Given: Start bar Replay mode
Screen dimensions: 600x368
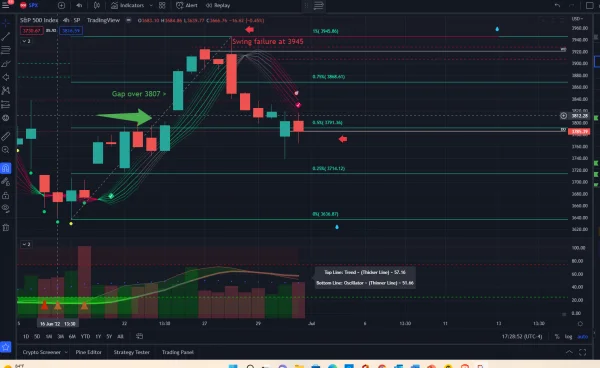Looking at the screenshot, I should [x=218, y=5].
